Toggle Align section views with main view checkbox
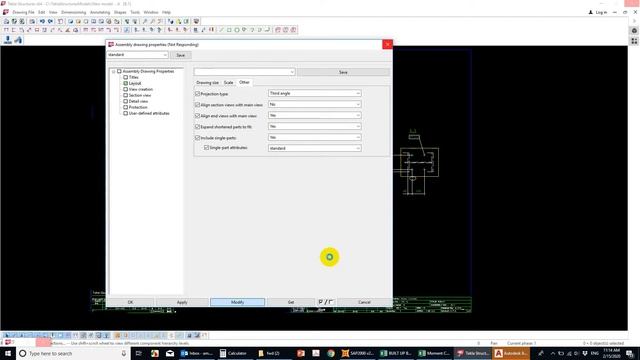 (x=198, y=105)
